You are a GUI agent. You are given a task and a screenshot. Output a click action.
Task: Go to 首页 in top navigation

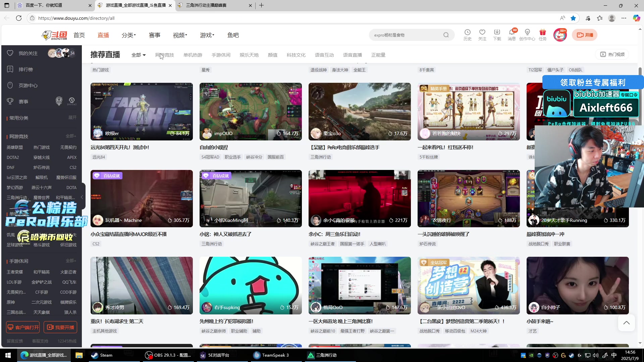[79, 35]
